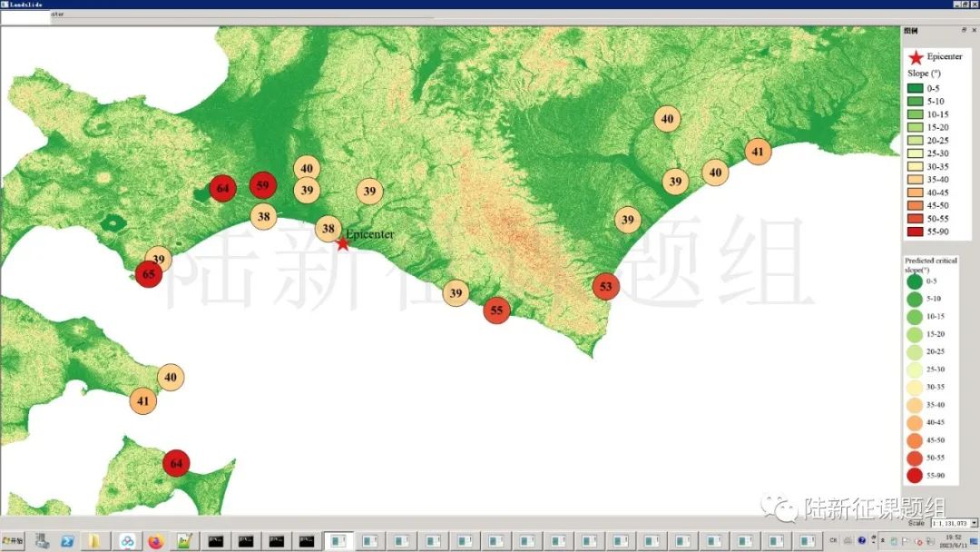Viewport: 980px width, 552px height.
Task: Click the red Epicenter star on the map
Action: [x=342, y=243]
